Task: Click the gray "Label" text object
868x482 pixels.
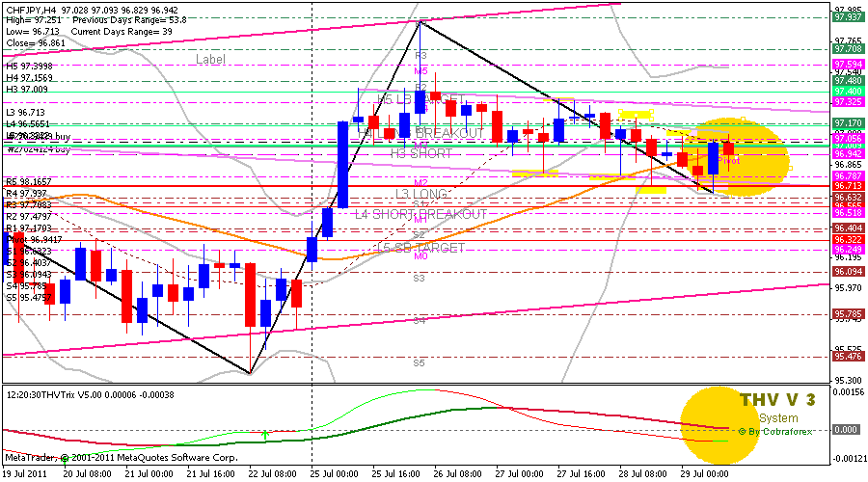Action: point(210,59)
